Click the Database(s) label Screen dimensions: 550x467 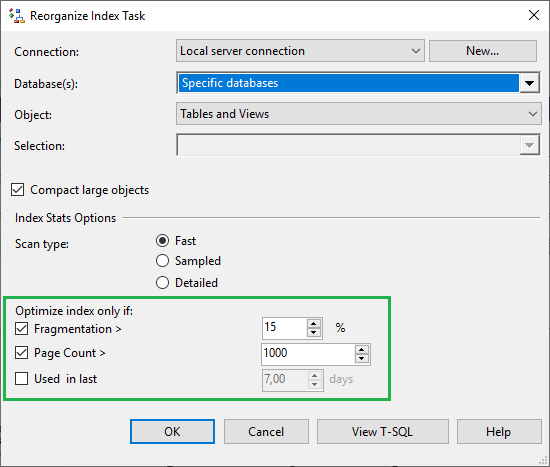[x=46, y=84]
